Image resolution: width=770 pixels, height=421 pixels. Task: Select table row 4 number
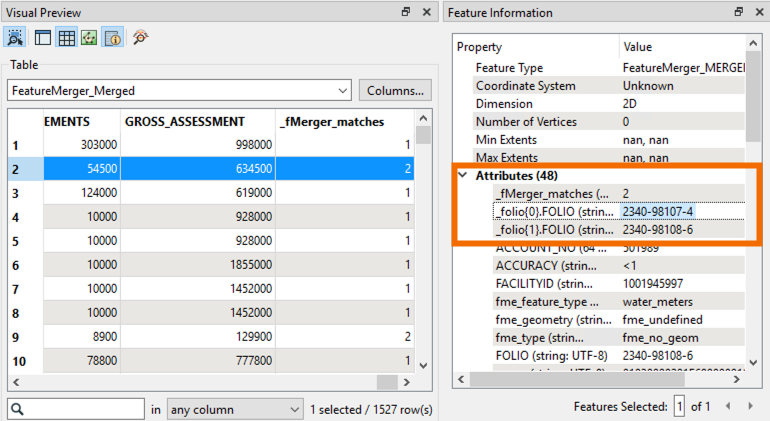pos(15,218)
